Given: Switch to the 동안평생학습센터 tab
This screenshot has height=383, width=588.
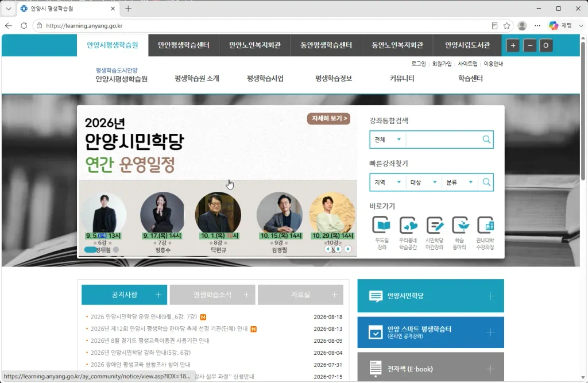Looking at the screenshot, I should point(326,45).
